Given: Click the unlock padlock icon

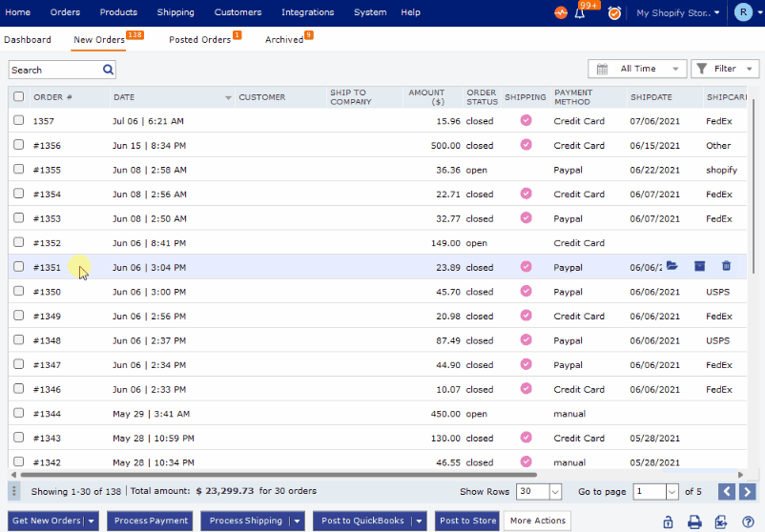Looking at the screenshot, I should (x=668, y=522).
